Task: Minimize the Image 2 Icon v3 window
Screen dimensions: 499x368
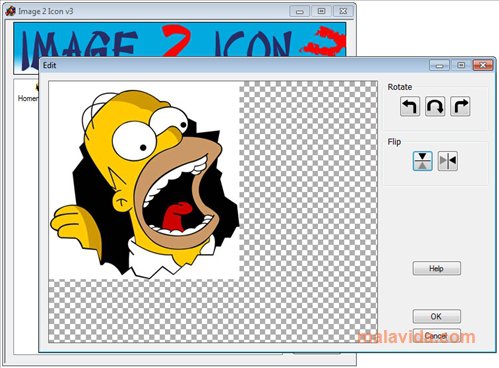Action: 300,11
